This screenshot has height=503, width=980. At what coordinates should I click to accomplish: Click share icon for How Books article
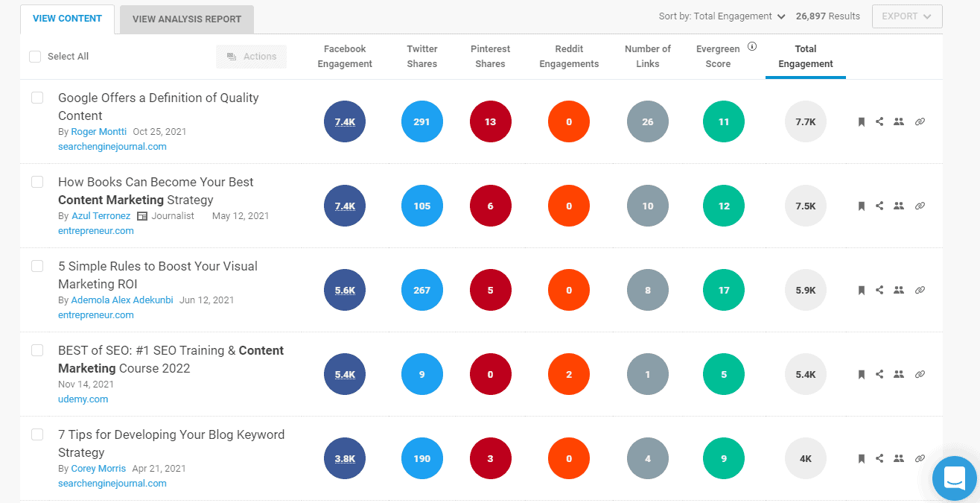tap(879, 206)
